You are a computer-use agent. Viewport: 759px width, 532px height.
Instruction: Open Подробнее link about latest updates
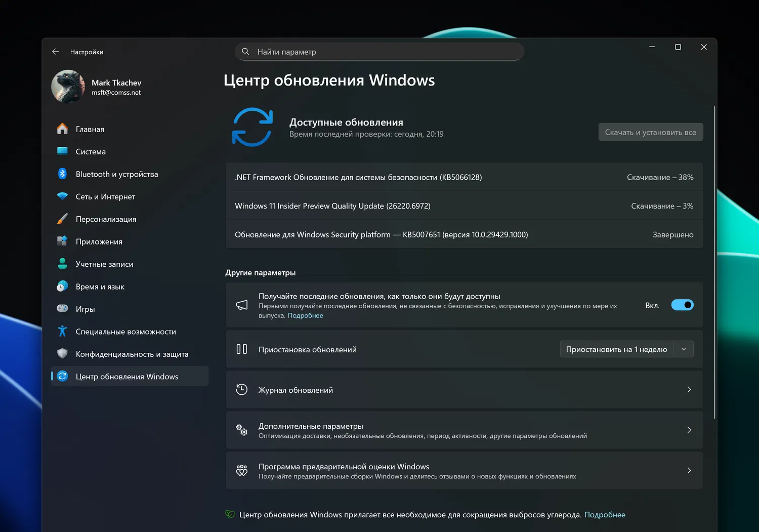305,315
